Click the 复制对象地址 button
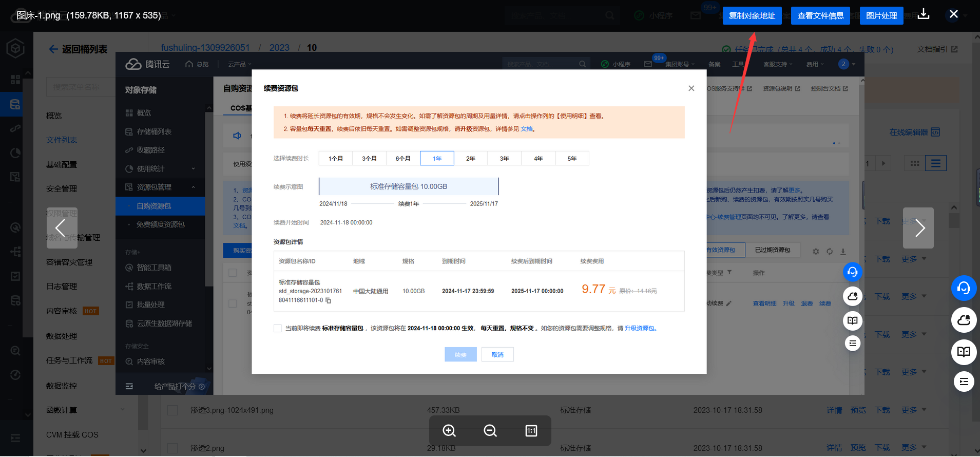This screenshot has width=980, height=457. click(752, 16)
